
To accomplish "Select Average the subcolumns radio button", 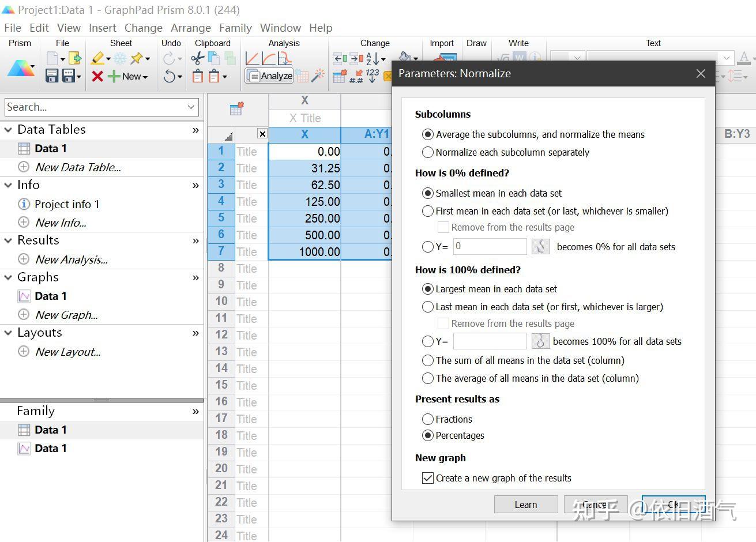I will click(428, 134).
